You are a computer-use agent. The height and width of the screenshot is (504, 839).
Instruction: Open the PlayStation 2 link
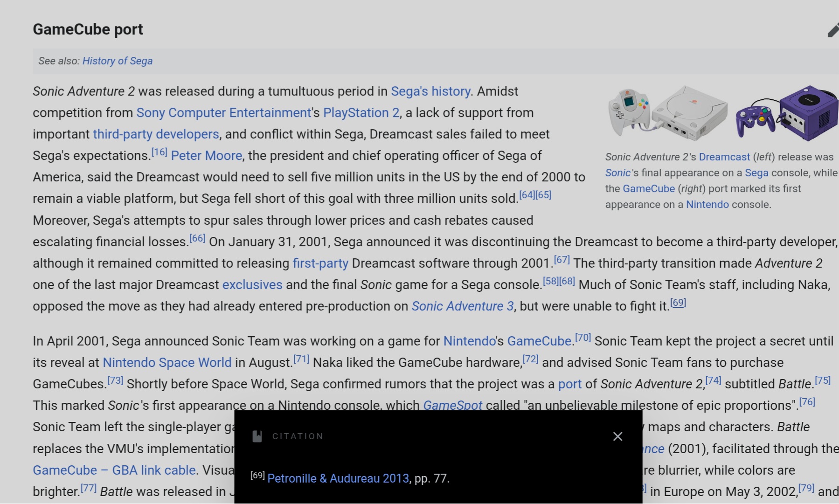[x=361, y=113]
